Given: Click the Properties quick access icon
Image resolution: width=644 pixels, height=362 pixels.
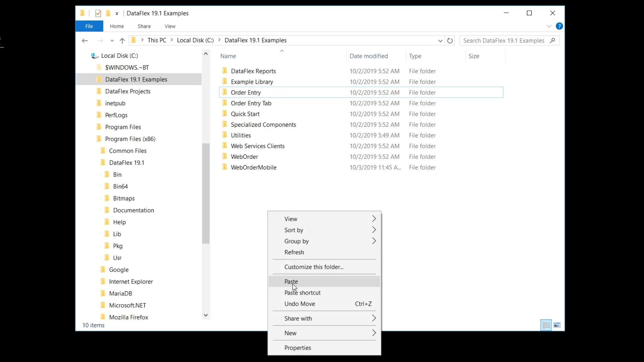Looking at the screenshot, I should tap(98, 13).
